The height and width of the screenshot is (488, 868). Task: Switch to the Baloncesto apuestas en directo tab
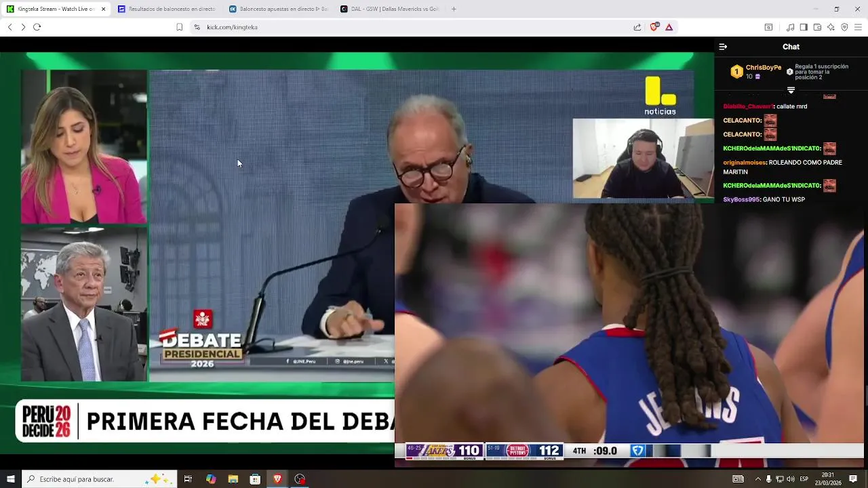[x=278, y=9]
